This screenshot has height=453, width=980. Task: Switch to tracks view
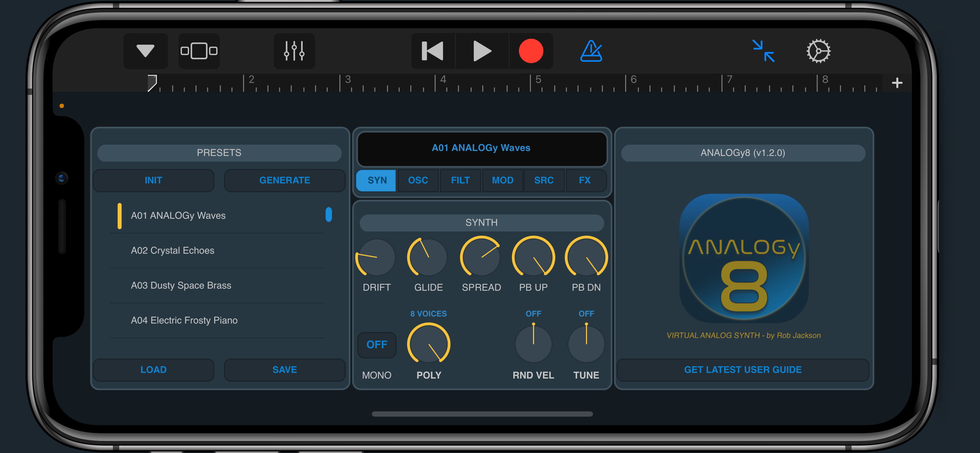point(199,50)
